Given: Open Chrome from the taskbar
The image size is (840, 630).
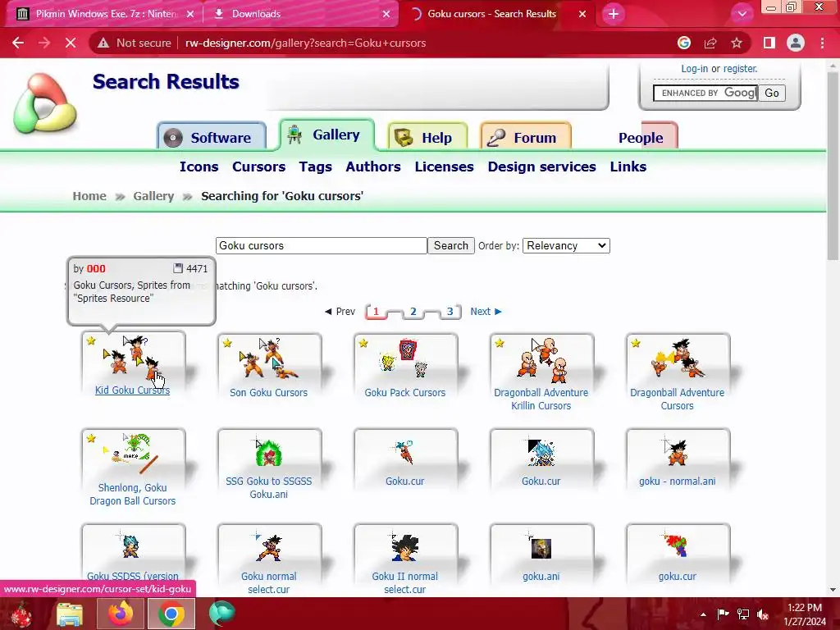Looking at the screenshot, I should coord(171,614).
